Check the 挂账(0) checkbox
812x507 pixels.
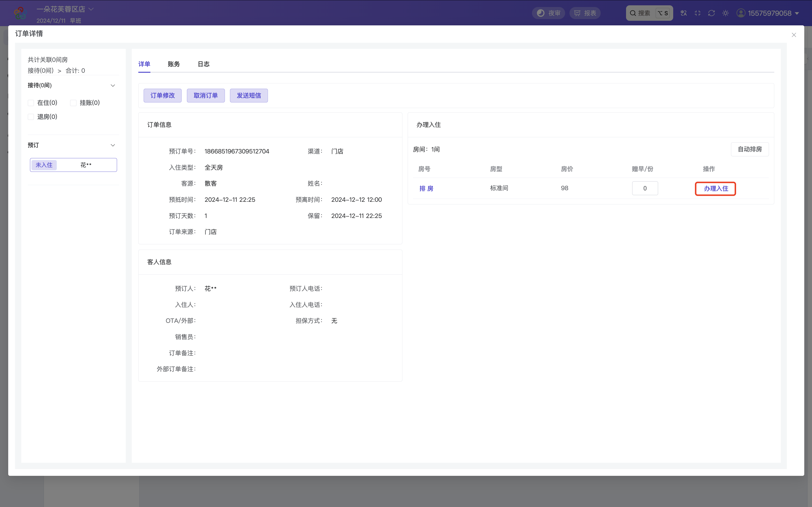[73, 103]
